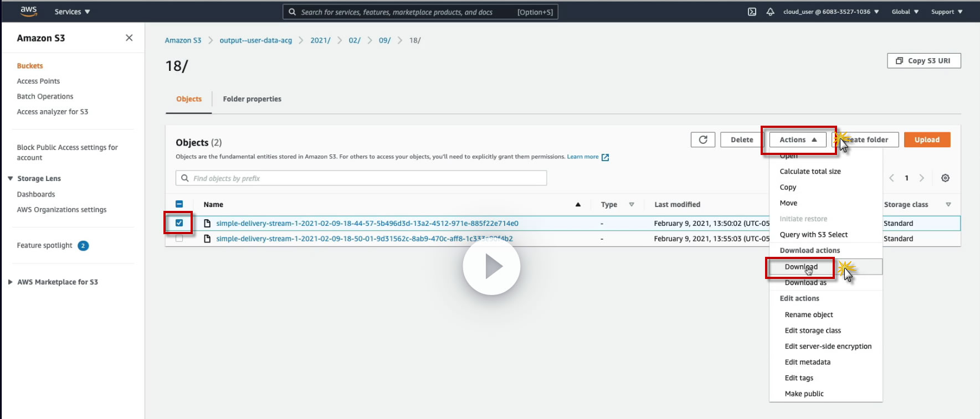The width and height of the screenshot is (980, 419).
Task: Go to next page of objects
Action: tap(921, 178)
